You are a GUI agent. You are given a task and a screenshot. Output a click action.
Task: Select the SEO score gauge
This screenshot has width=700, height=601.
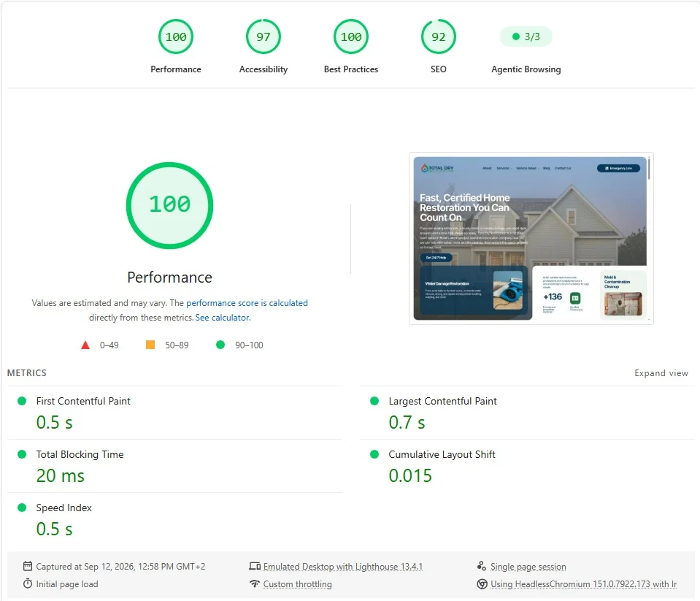tap(439, 37)
